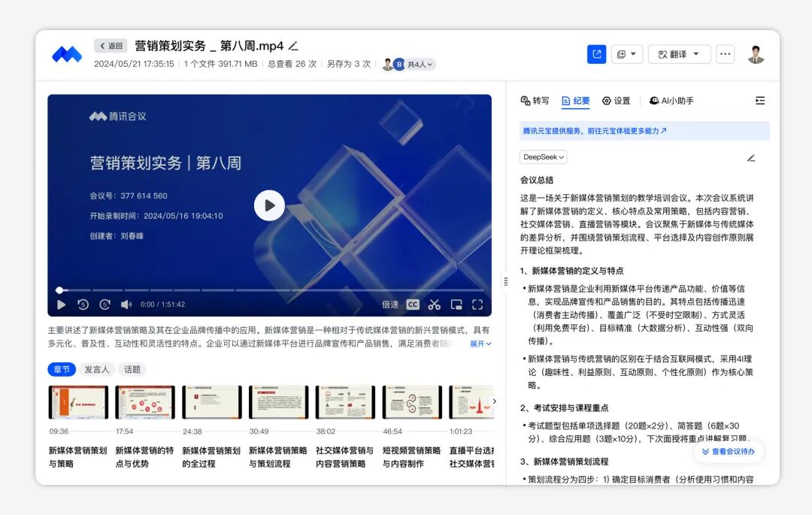
Task: Open the DeepSeek model dropdown
Action: click(x=543, y=157)
